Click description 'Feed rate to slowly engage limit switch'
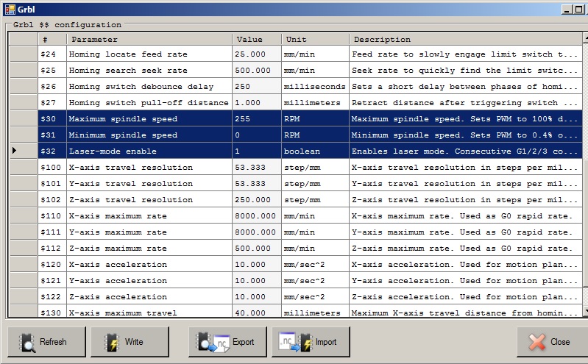This screenshot has height=364, width=588. click(x=466, y=54)
